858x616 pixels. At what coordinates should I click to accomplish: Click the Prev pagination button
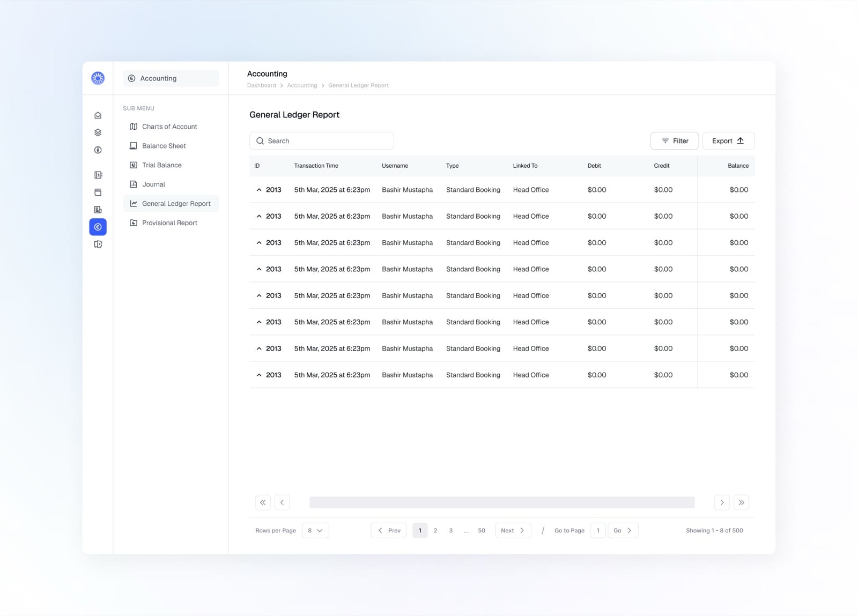click(389, 530)
